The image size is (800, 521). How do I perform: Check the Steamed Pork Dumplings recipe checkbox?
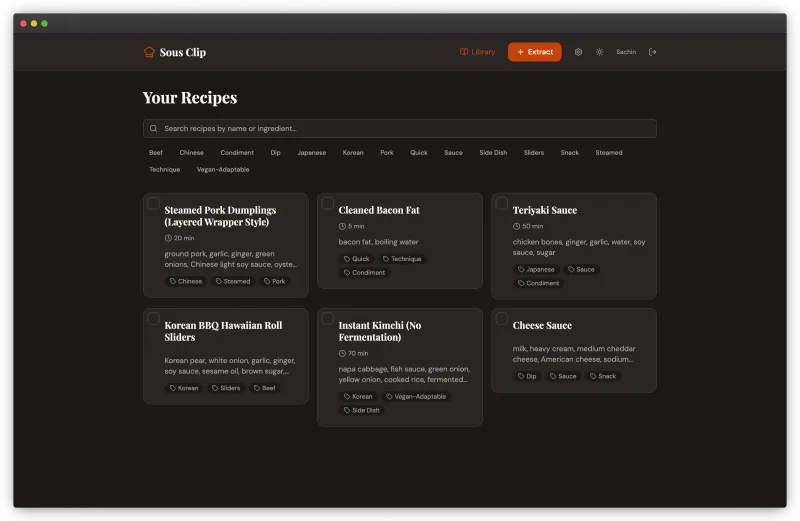[x=153, y=203]
